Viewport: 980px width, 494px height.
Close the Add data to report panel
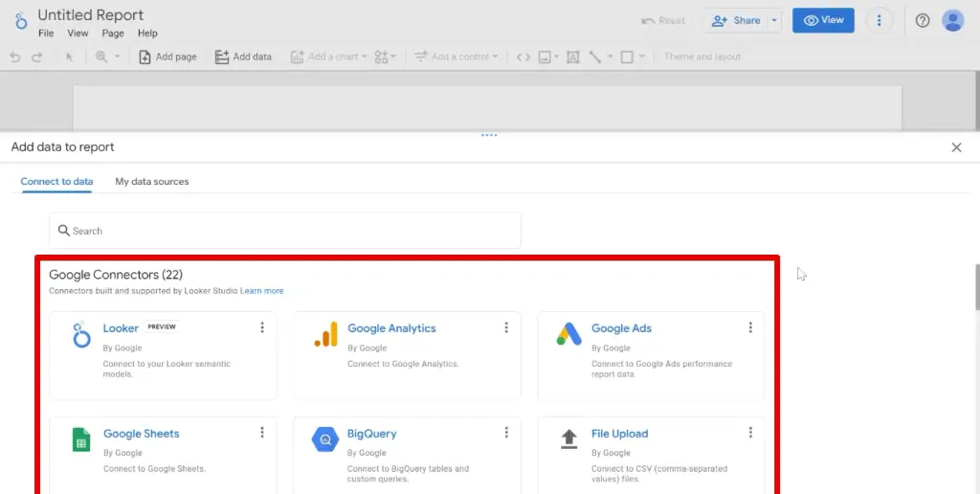click(x=956, y=147)
